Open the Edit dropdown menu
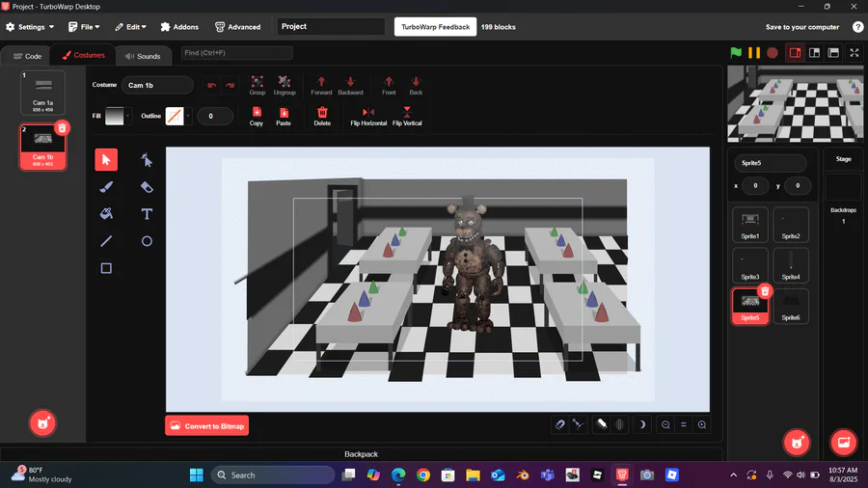 pos(130,27)
